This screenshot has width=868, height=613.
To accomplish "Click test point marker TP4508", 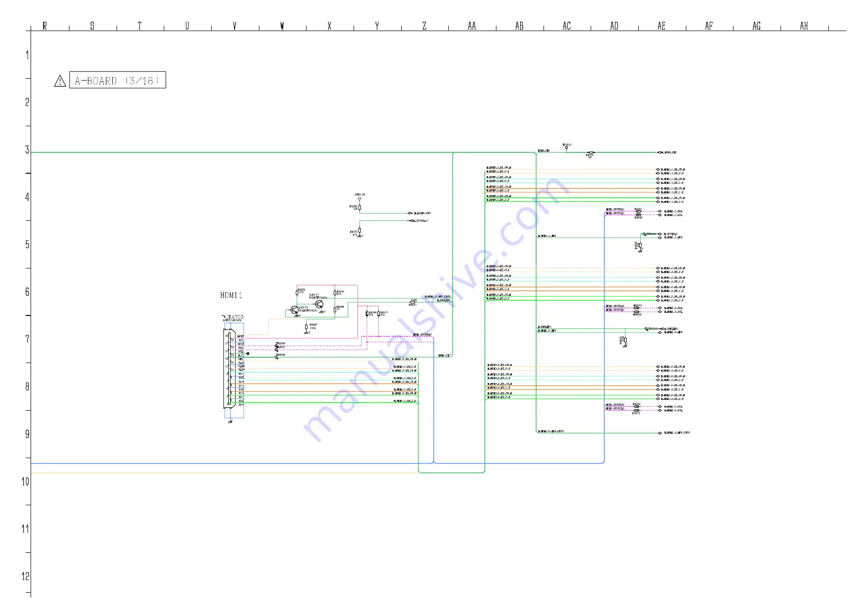I will click(276, 357).
